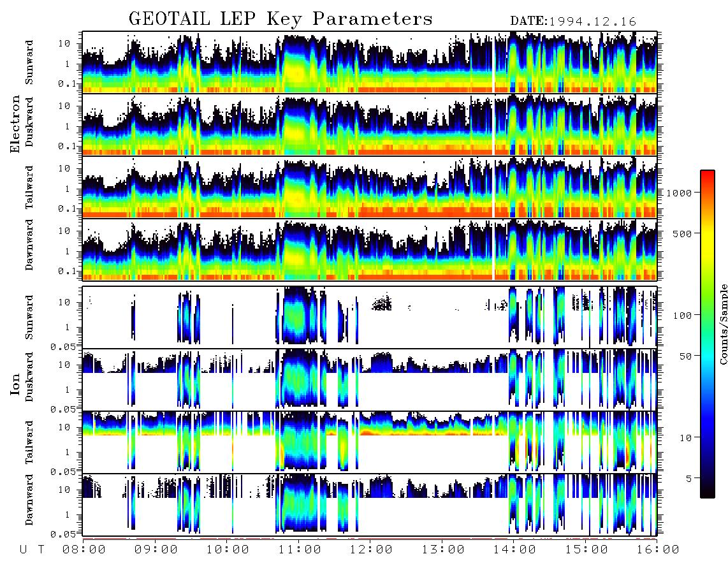
Task: Click inside the Ion Tailward spectrogram panel
Action: point(370,442)
